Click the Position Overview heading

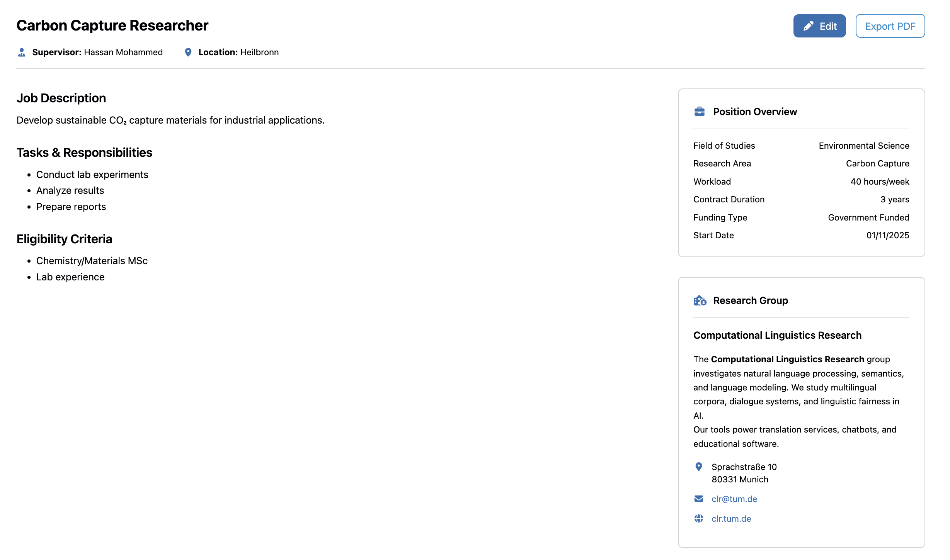[x=754, y=112]
